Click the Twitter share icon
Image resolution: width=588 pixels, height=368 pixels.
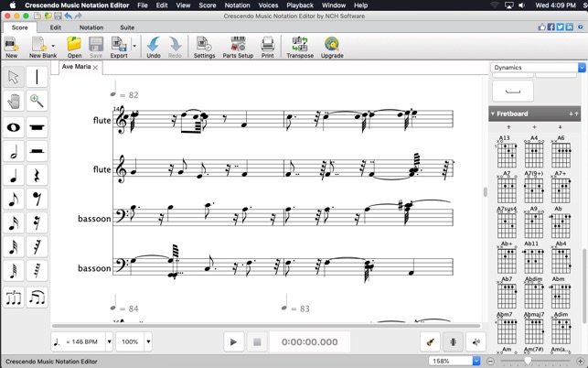point(561,27)
